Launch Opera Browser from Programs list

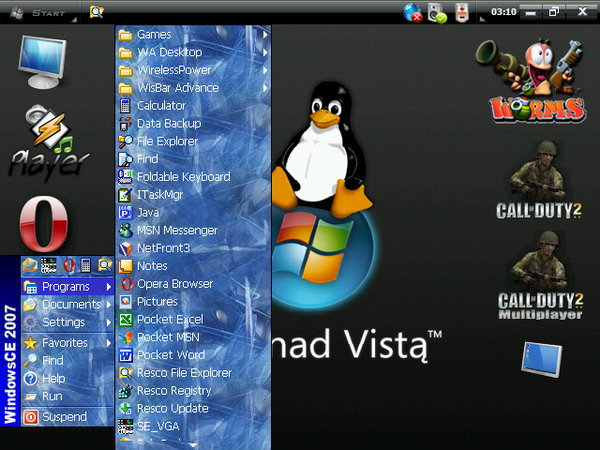click(193, 284)
